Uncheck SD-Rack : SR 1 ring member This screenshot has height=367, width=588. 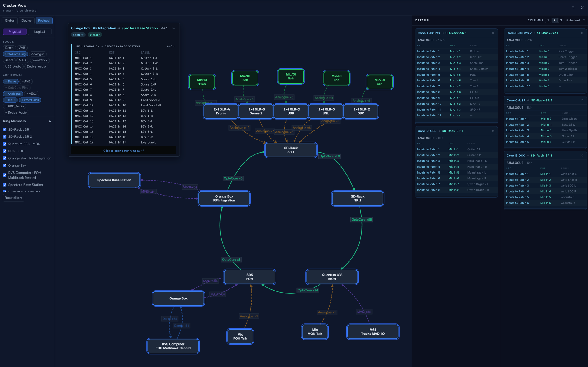(x=5, y=129)
